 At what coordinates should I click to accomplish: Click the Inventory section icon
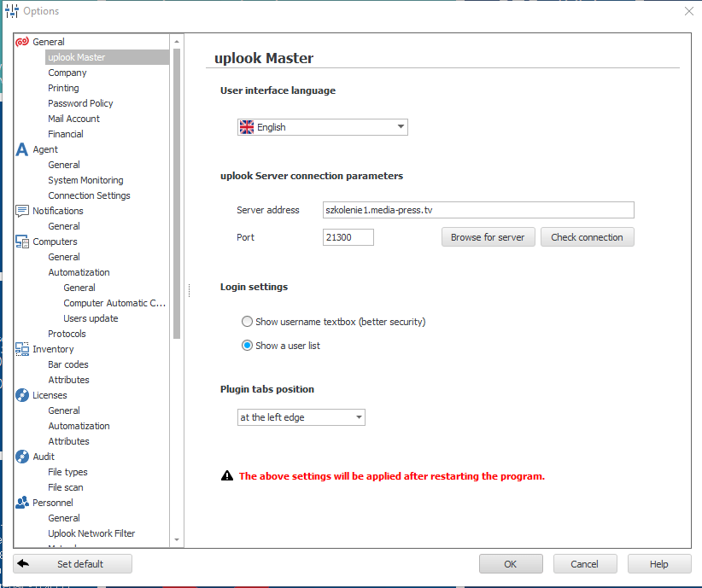22,349
